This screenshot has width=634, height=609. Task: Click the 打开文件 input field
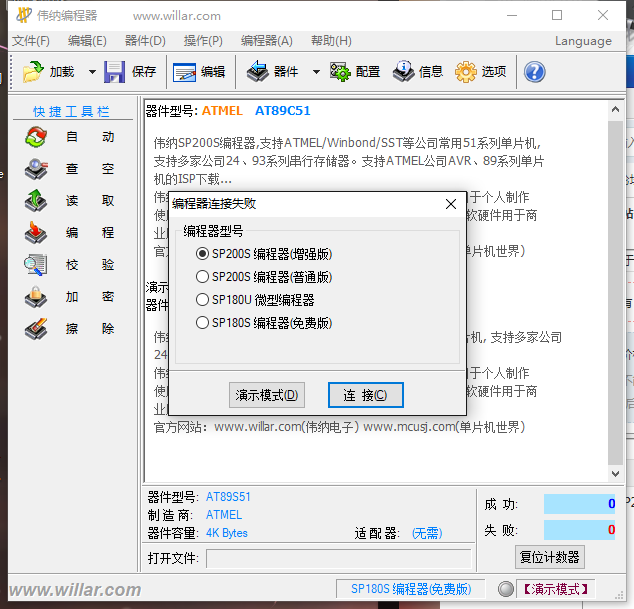click(339, 558)
